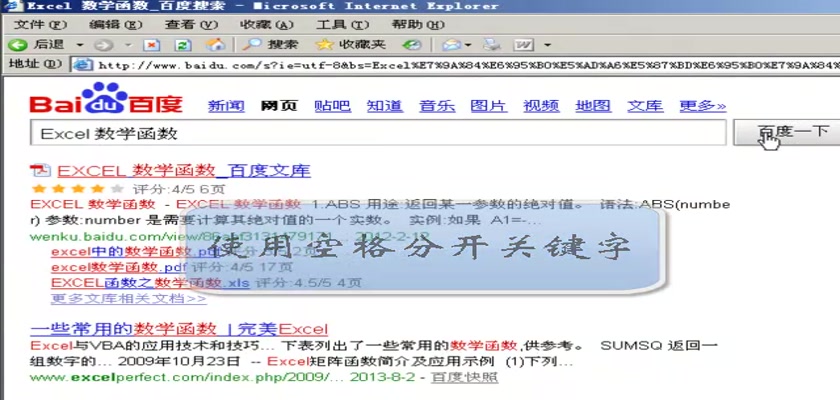This screenshot has height=400, width=840.
Task: Click the www.excelperfect.com URL text
Action: coord(184,377)
